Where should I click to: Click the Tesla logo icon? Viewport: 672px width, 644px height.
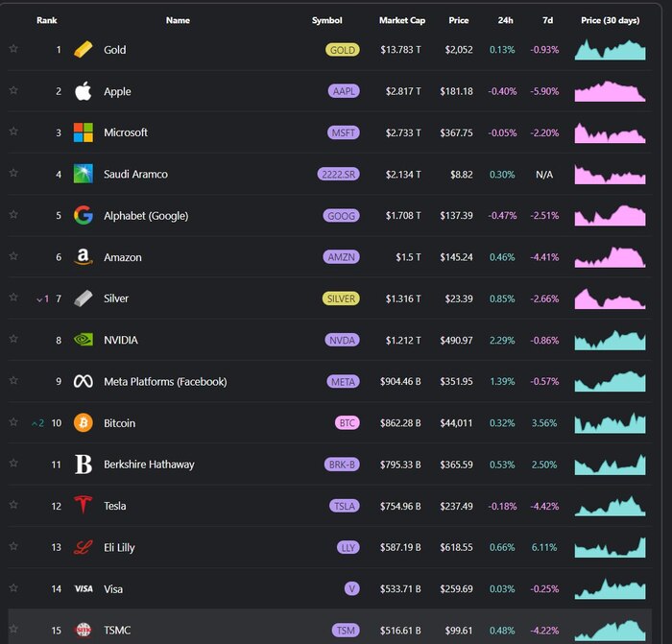point(84,506)
